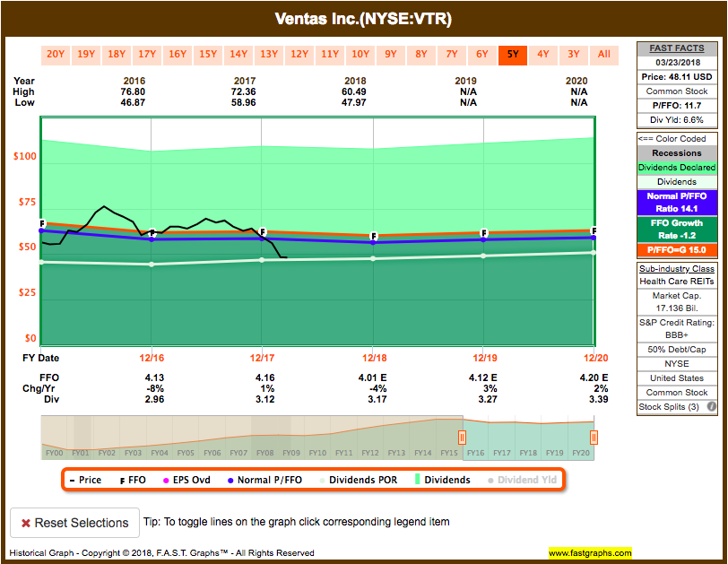Image resolution: width=728 pixels, height=564 pixels.
Task: Choose the 6Y range tab
Action: 482,55
